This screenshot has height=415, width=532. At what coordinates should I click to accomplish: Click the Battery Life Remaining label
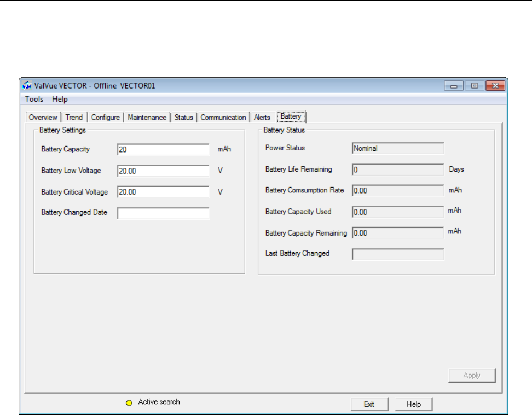pyautogui.click(x=299, y=169)
